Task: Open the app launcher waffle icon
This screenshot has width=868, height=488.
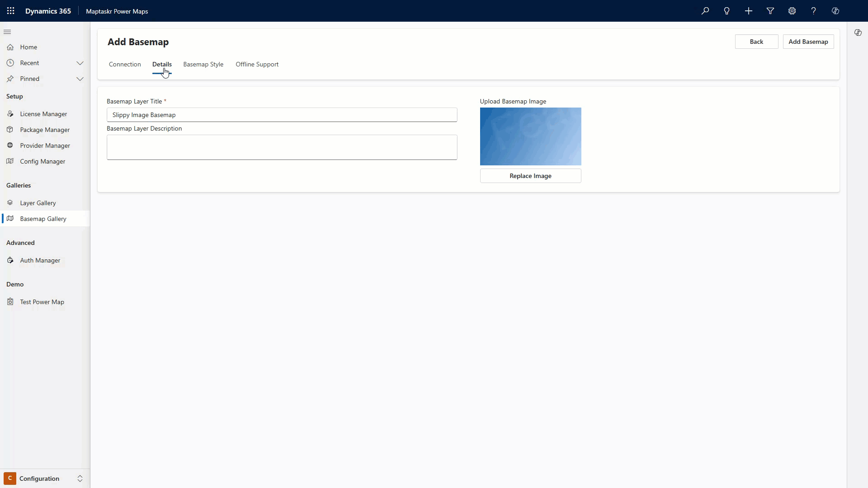Action: (x=11, y=11)
